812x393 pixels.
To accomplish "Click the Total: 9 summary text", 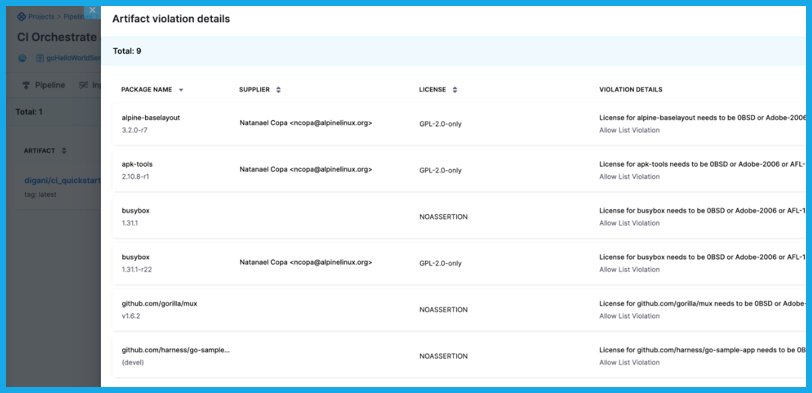I will [127, 51].
